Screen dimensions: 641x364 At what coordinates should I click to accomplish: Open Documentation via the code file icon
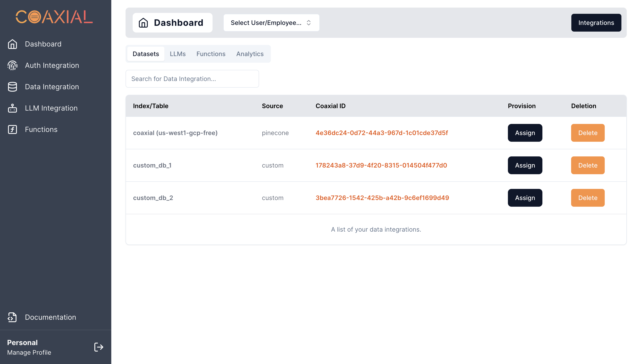(x=12, y=317)
